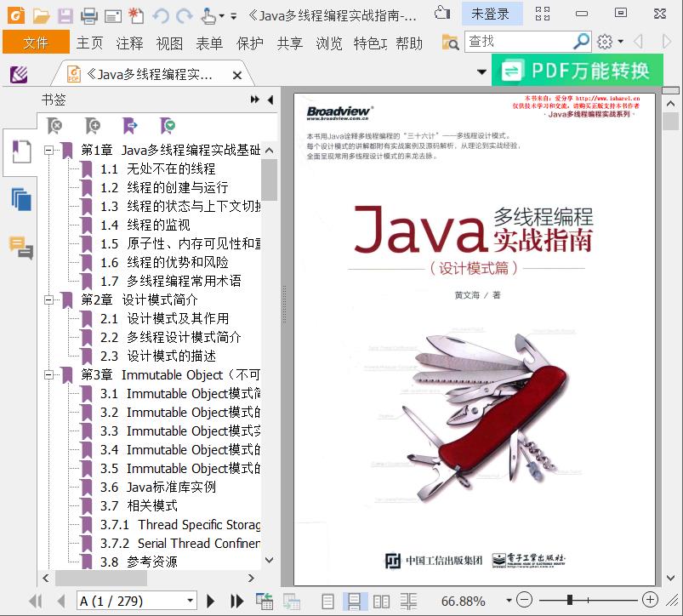This screenshot has width=683, height=616.
Task: Open advanced search with folder-magnifier icon
Action: (x=451, y=43)
